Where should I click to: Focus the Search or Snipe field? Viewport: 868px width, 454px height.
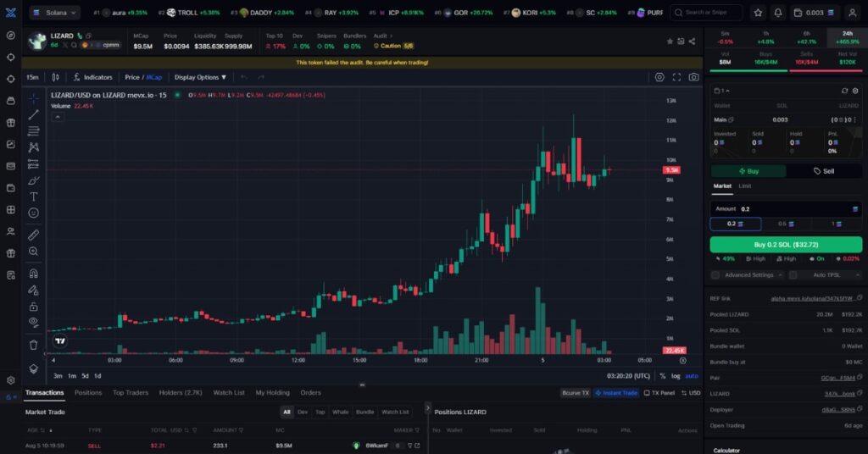(x=706, y=12)
